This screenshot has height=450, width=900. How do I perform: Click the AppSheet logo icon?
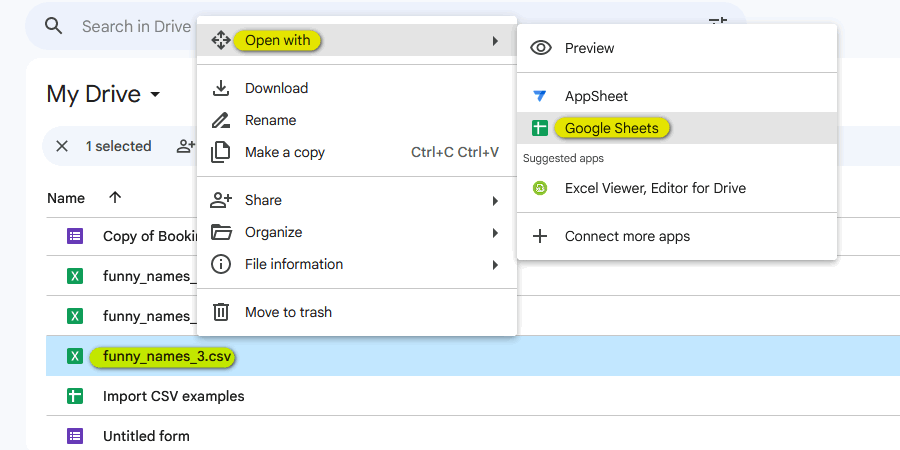pyautogui.click(x=540, y=96)
